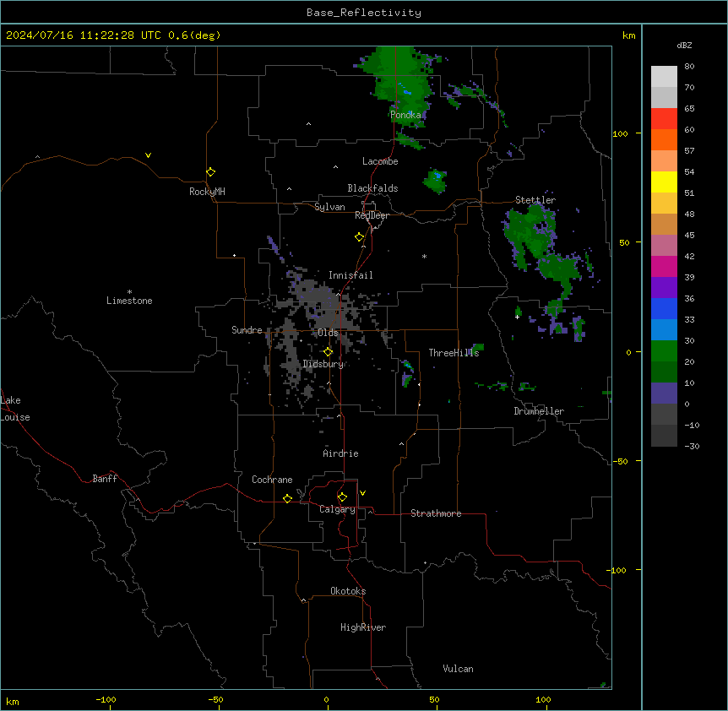Click the yellow V marker east of Calgary
This screenshot has width=728, height=711.
pos(362,493)
